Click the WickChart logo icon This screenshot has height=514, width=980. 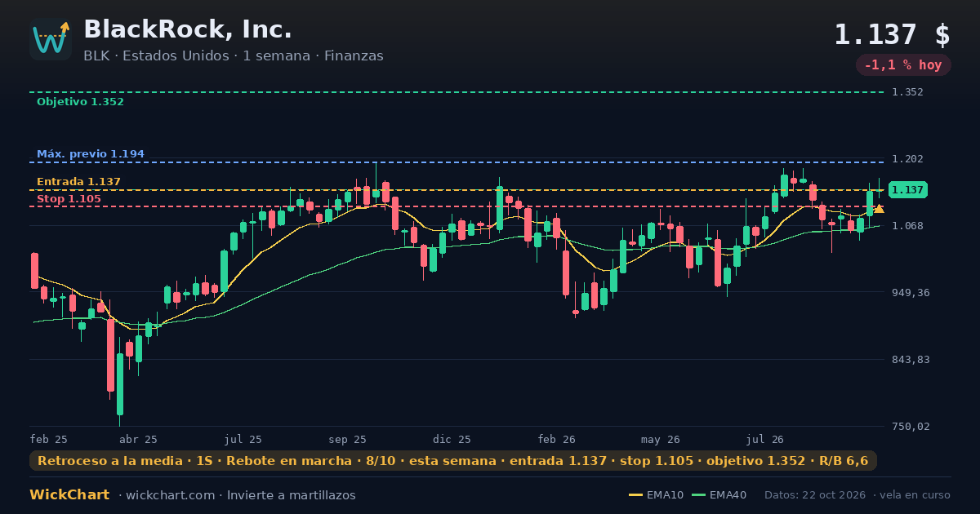[x=51, y=39]
